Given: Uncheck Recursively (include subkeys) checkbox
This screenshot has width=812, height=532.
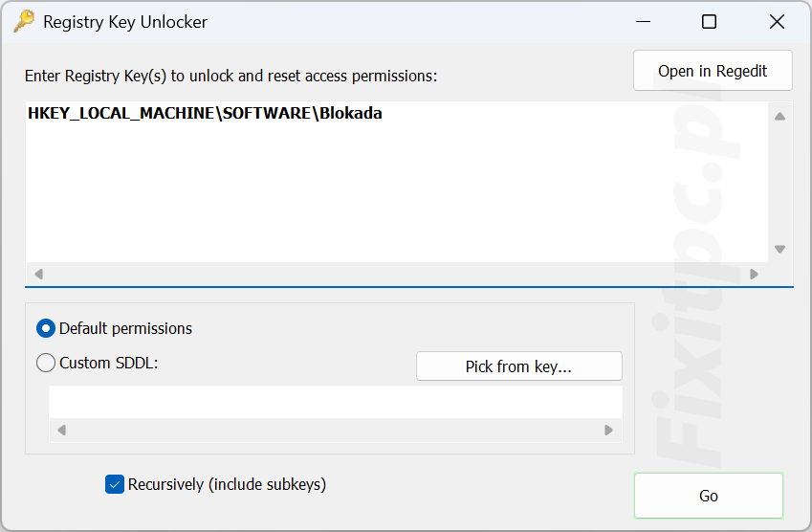Looking at the screenshot, I should click(115, 484).
